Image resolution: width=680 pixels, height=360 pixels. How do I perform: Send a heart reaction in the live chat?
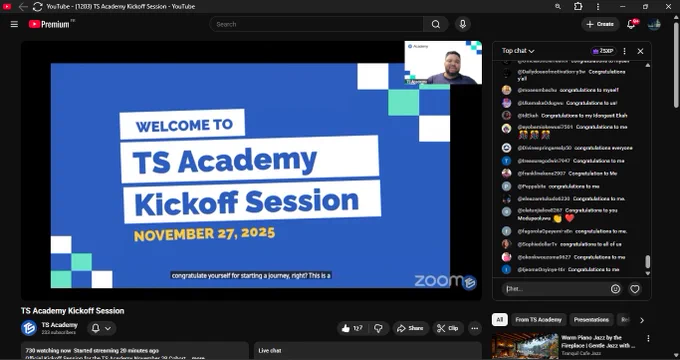[635, 289]
